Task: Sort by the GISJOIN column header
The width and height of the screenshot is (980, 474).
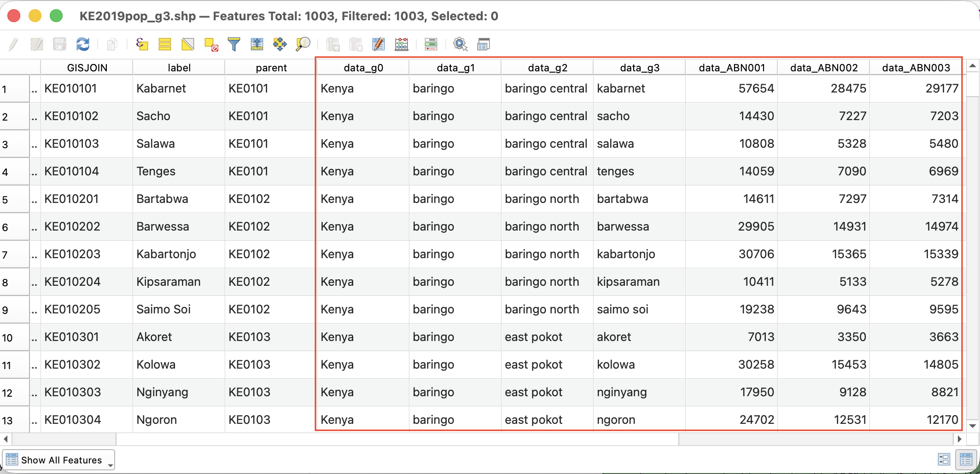Action: (x=87, y=68)
